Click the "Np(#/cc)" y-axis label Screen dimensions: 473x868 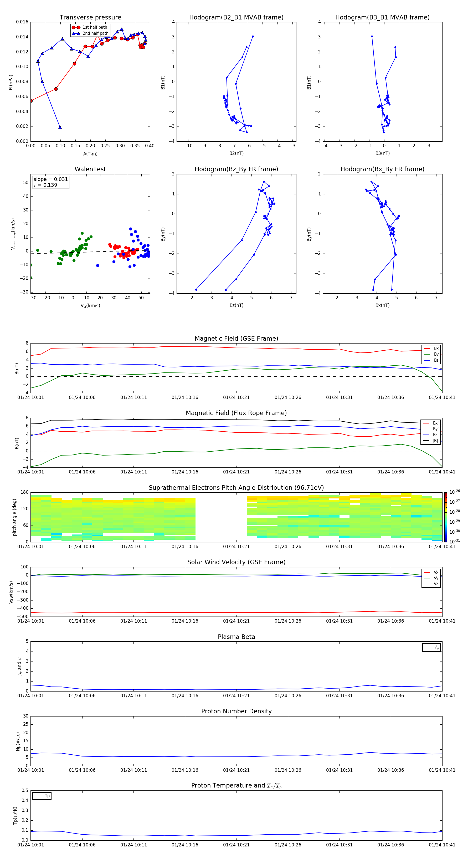click(18, 741)
